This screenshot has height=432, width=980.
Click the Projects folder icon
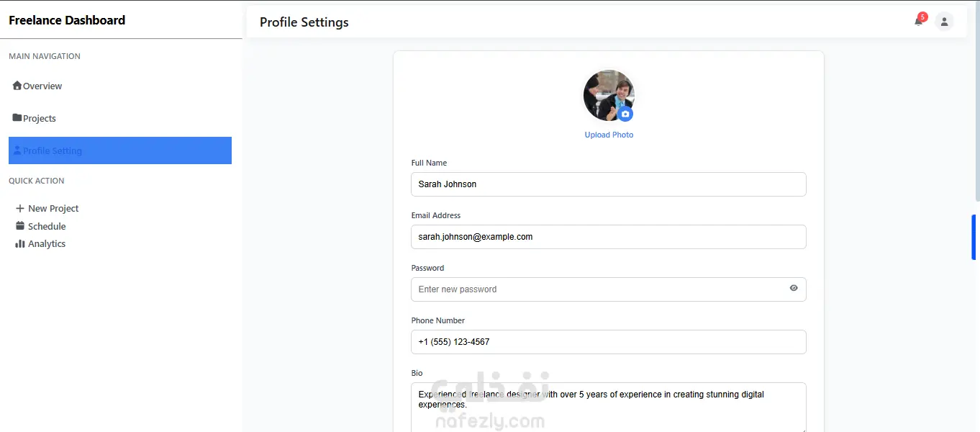(x=17, y=117)
